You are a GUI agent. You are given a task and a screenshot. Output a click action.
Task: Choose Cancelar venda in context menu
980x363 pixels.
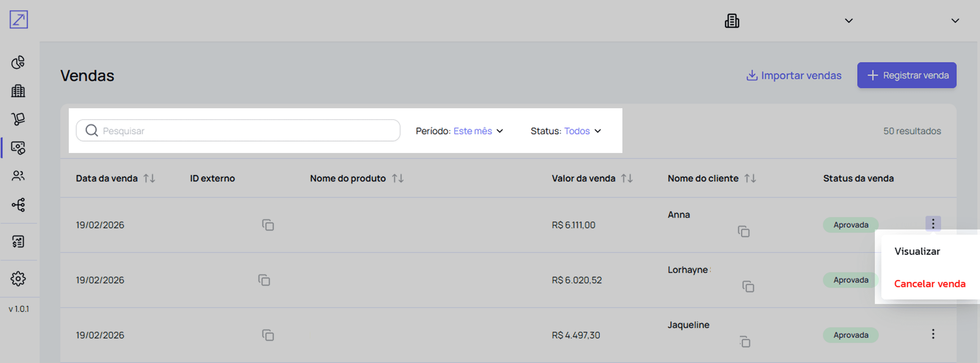click(x=929, y=284)
